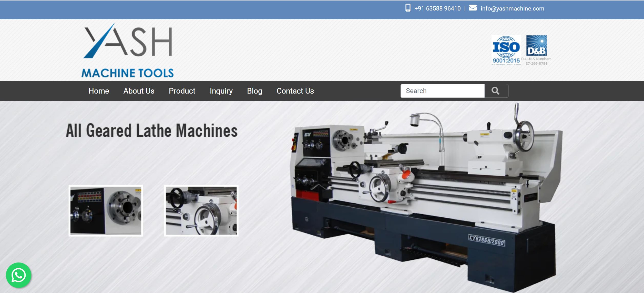Call +91 63588 96410 via phone link
The width and height of the screenshot is (644, 293).
pyautogui.click(x=437, y=8)
